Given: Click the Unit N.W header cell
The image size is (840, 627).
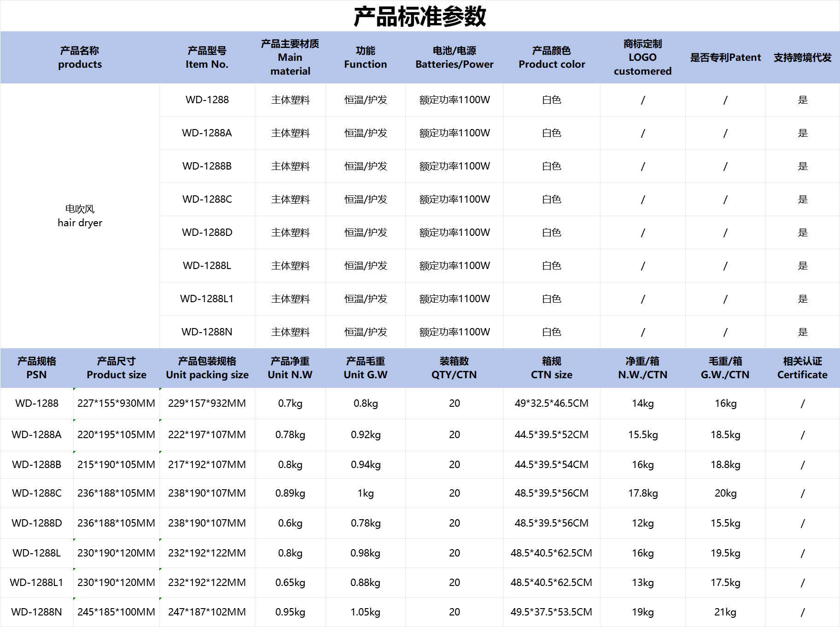Looking at the screenshot, I should pos(290,368).
